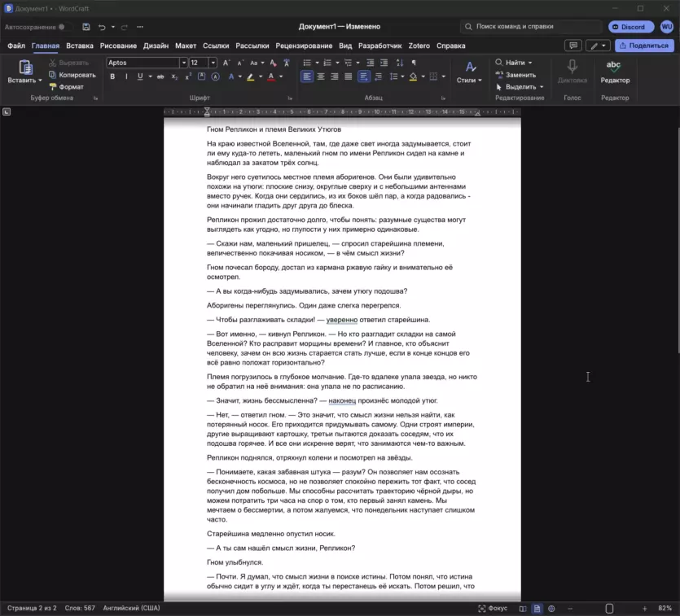
Task: Click the zoom slider handle
Action: (609, 608)
